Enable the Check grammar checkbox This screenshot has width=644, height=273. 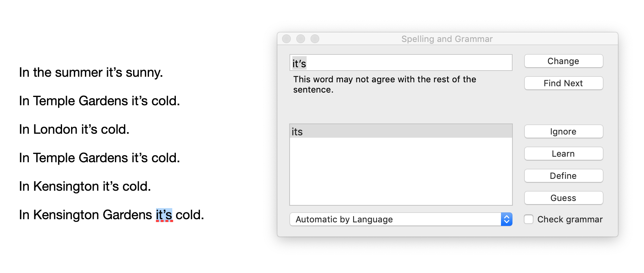click(529, 219)
